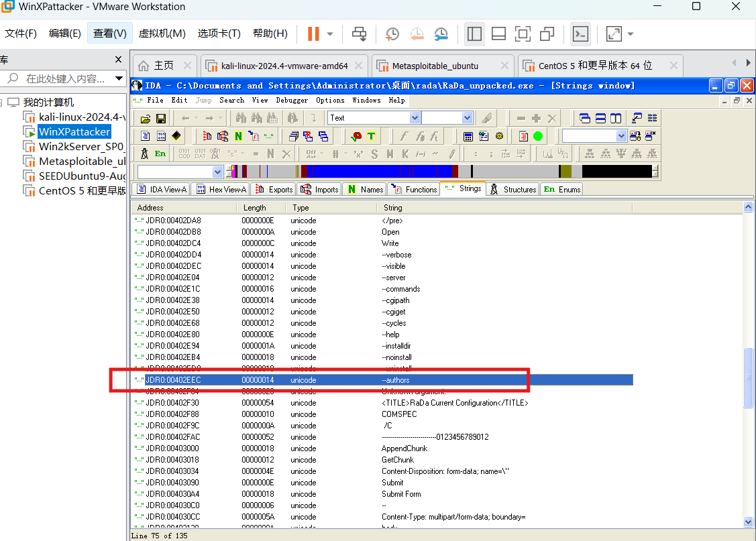The image size is (756, 541).
Task: Click the first binoculars search icon
Action: 241,118
